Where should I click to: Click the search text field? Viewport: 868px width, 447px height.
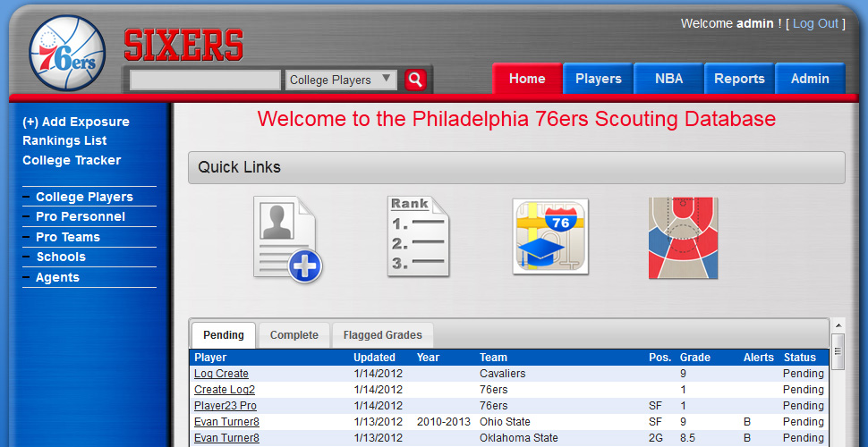tap(206, 80)
